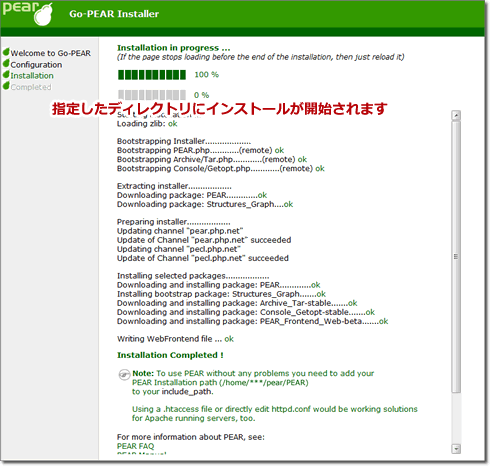490x466 pixels.
Task: Click 'Bootstrapping PEAR.php' line
Action: (x=200, y=150)
